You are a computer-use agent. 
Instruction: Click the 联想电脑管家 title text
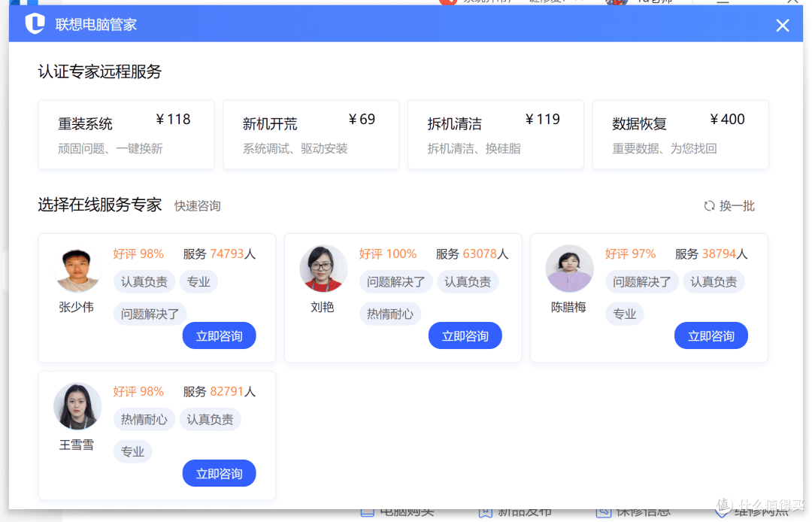96,24
